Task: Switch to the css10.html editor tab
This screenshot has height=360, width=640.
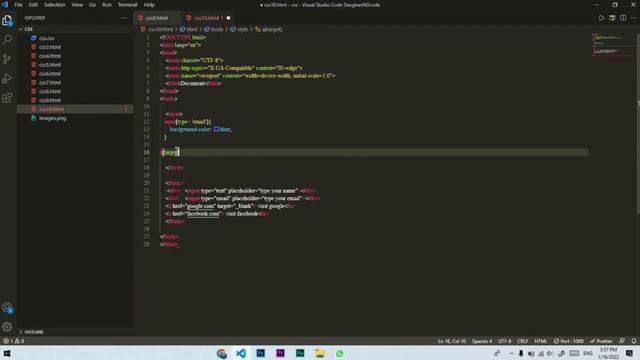Action: tap(208, 18)
